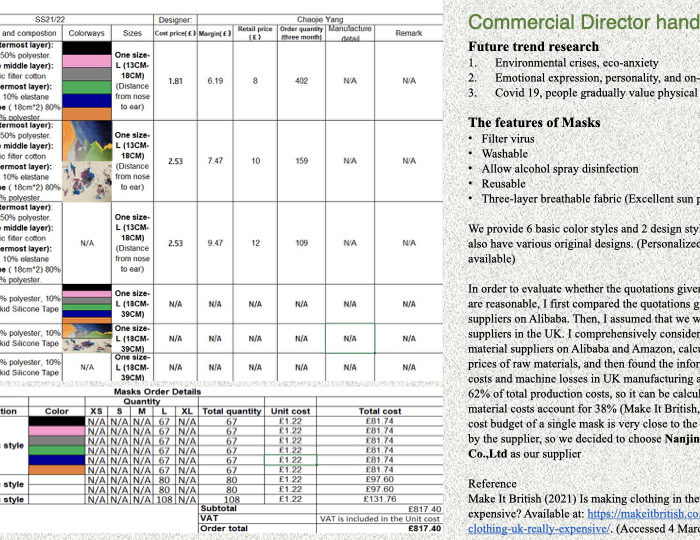Click the 'Washable' bullet
Screen dimensions: 700x540
pyautogui.click(x=504, y=154)
